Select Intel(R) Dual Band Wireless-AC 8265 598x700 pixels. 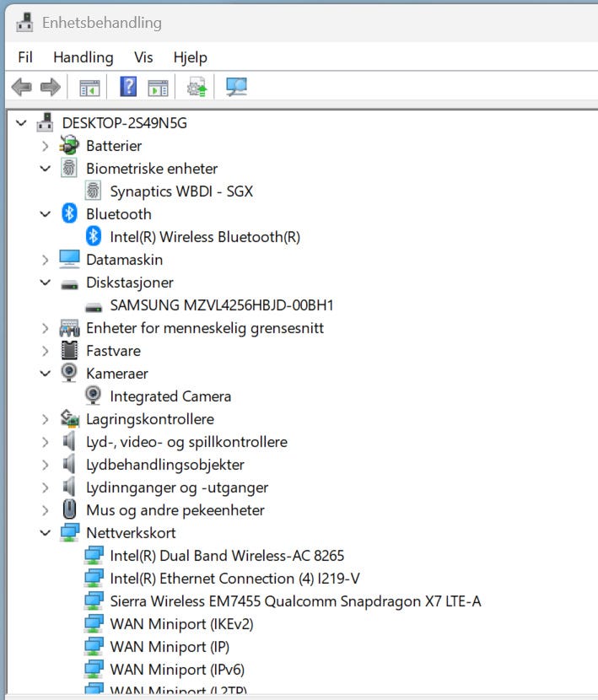(x=227, y=555)
